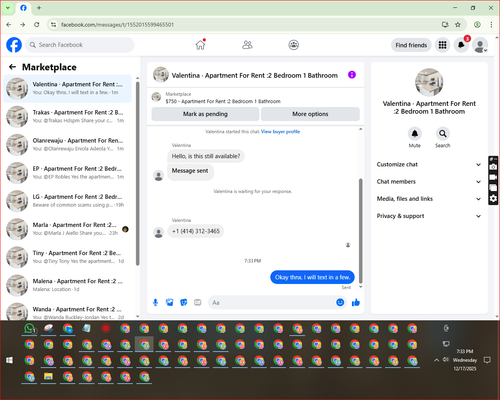Click More options button
Screen dimensions: 500x400
tap(310, 114)
